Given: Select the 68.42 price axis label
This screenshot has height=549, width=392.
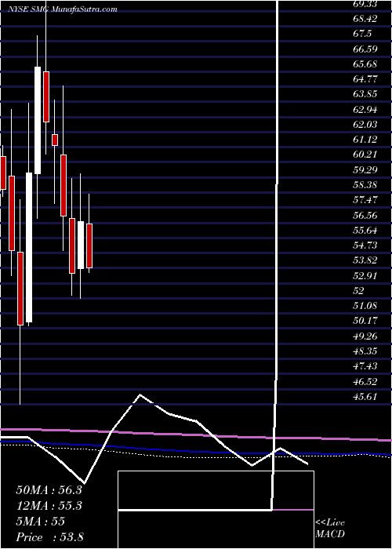Looking at the screenshot, I should click(x=365, y=19).
